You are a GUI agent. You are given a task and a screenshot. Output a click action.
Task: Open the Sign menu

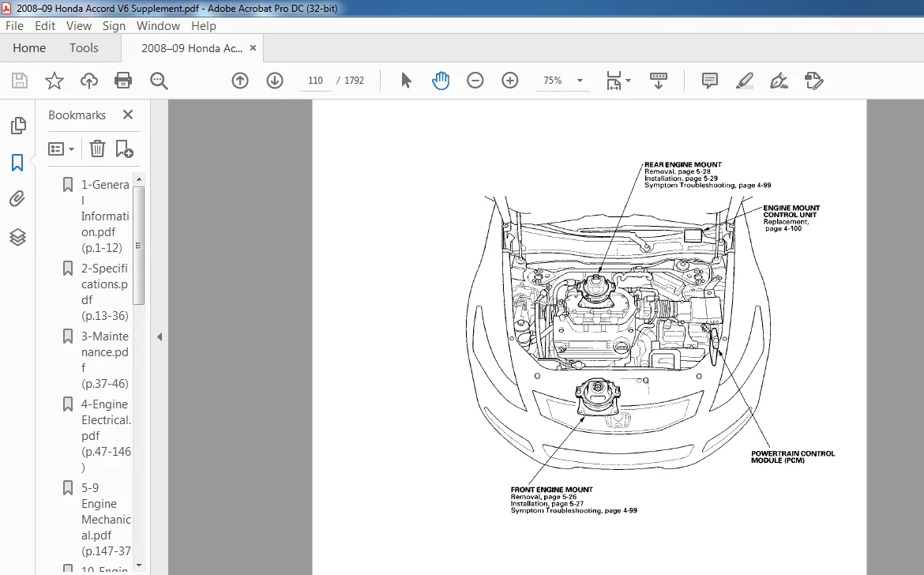(x=114, y=26)
